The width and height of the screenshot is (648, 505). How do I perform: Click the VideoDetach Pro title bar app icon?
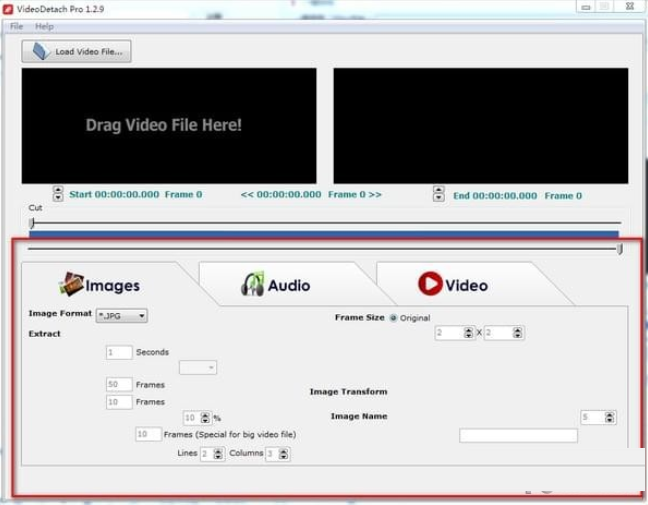point(8,9)
